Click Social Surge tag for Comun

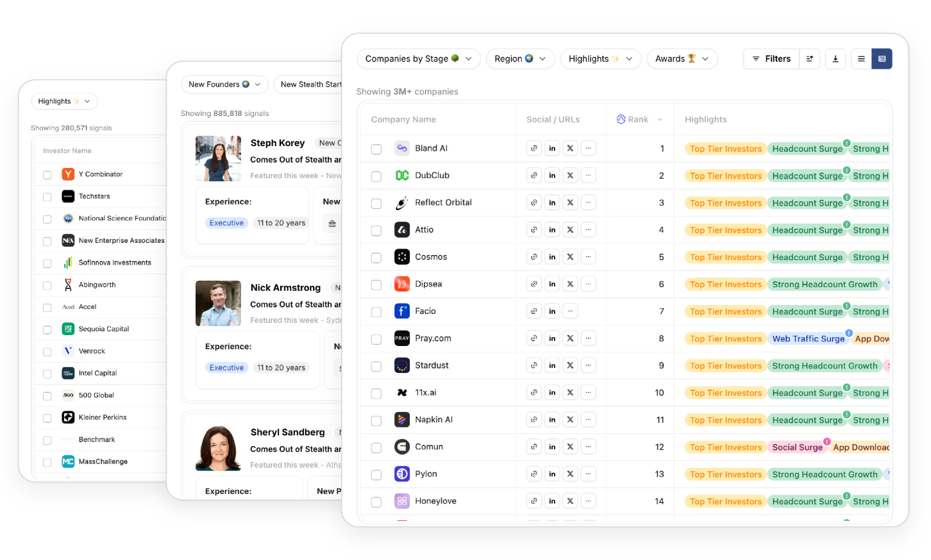point(797,447)
